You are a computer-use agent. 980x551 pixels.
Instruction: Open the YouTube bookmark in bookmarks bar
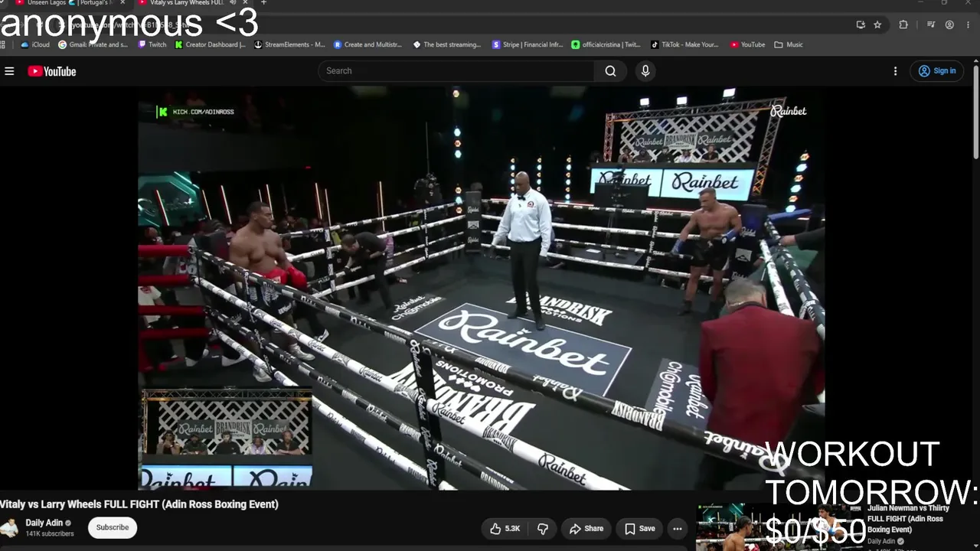coord(748,44)
